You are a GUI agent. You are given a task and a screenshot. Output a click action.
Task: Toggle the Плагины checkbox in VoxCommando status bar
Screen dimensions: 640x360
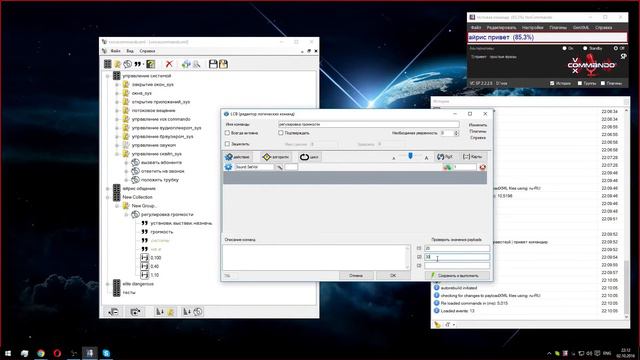pyautogui.click(x=603, y=83)
